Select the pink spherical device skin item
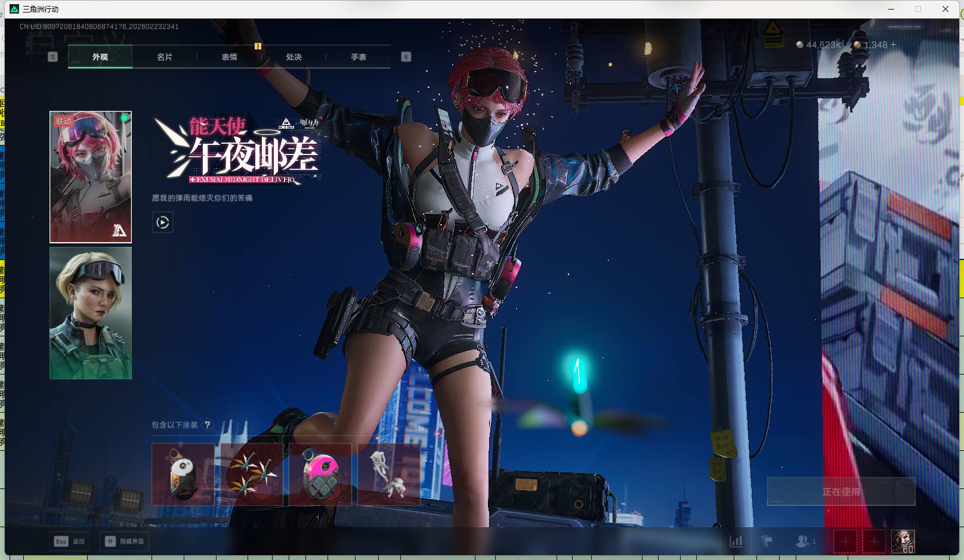 click(x=320, y=474)
